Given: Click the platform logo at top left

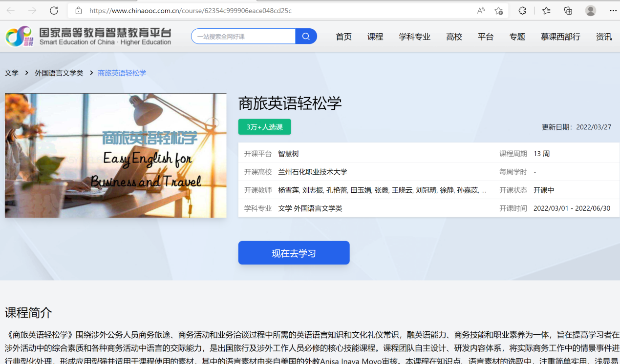Looking at the screenshot, I should [88, 36].
